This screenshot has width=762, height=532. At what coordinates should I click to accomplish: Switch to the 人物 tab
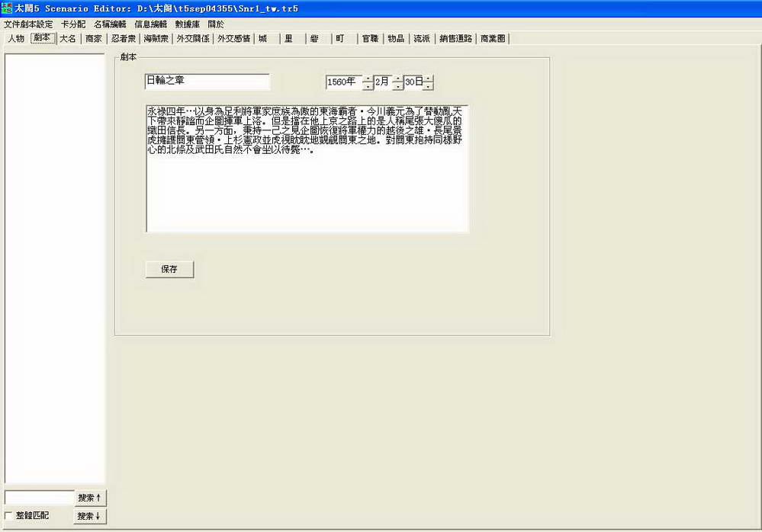(x=16, y=39)
